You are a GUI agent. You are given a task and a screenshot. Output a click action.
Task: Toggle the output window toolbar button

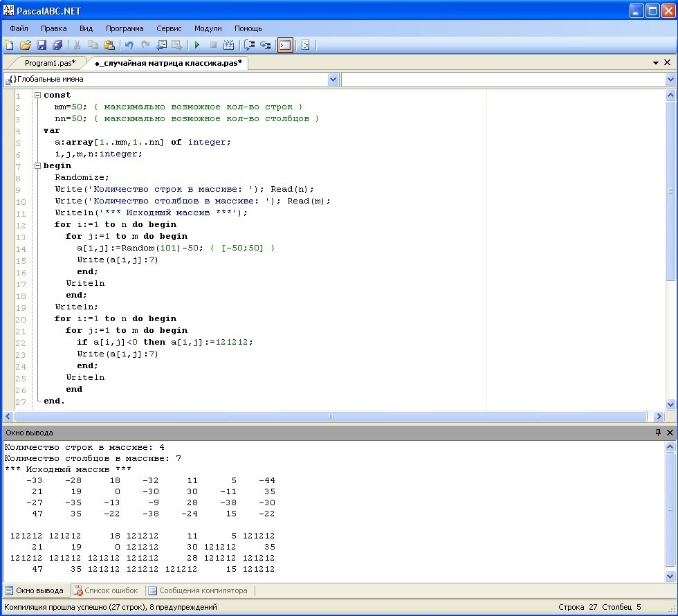(x=285, y=45)
